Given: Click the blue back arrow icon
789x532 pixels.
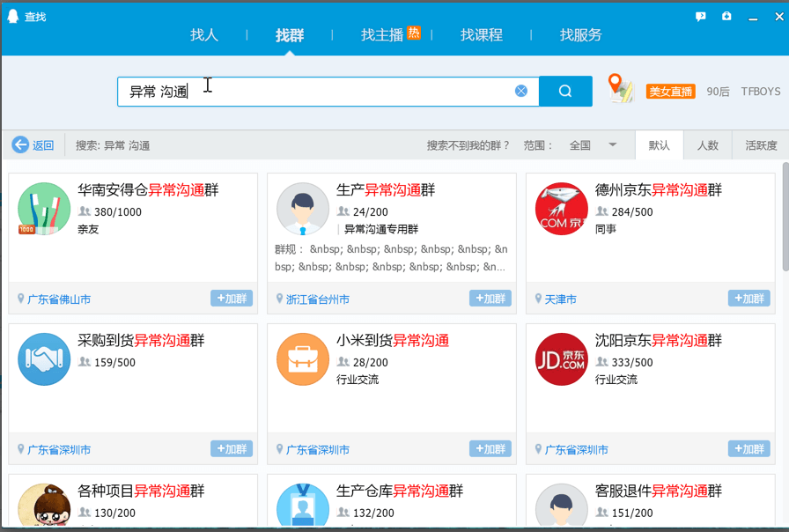Looking at the screenshot, I should pyautogui.click(x=20, y=145).
